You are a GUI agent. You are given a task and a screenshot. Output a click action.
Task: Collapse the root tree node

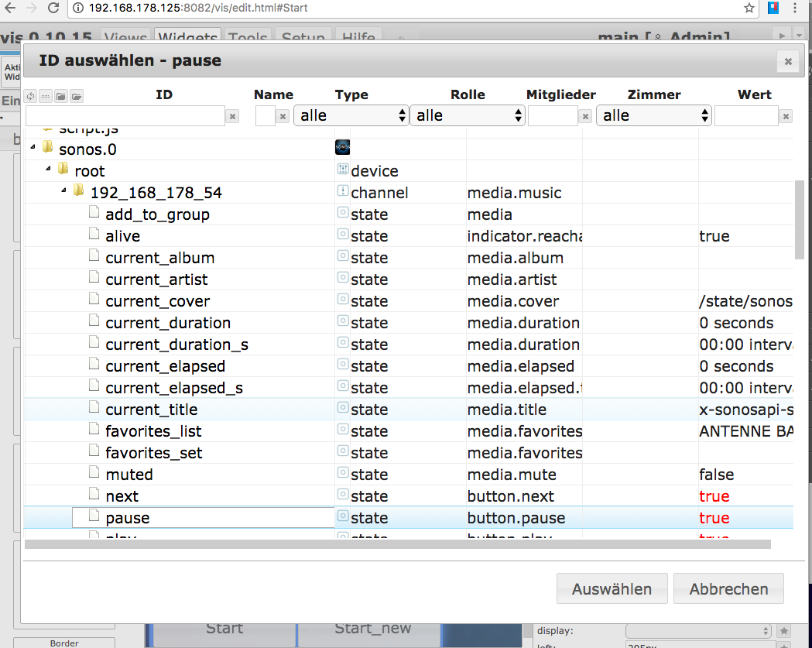[x=48, y=168]
